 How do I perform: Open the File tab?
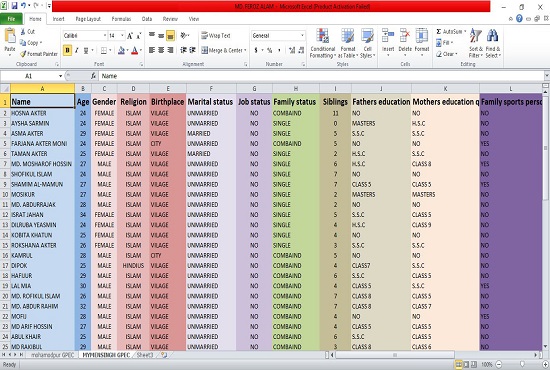[x=11, y=19]
